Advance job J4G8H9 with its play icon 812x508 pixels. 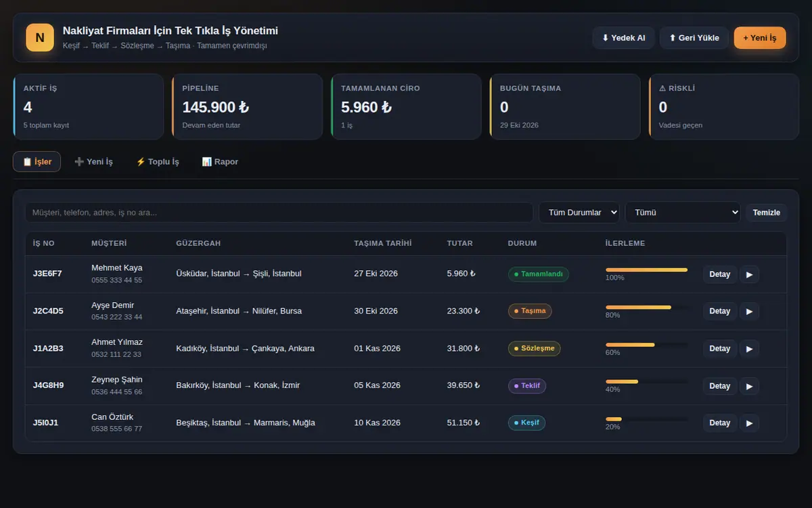(x=749, y=386)
